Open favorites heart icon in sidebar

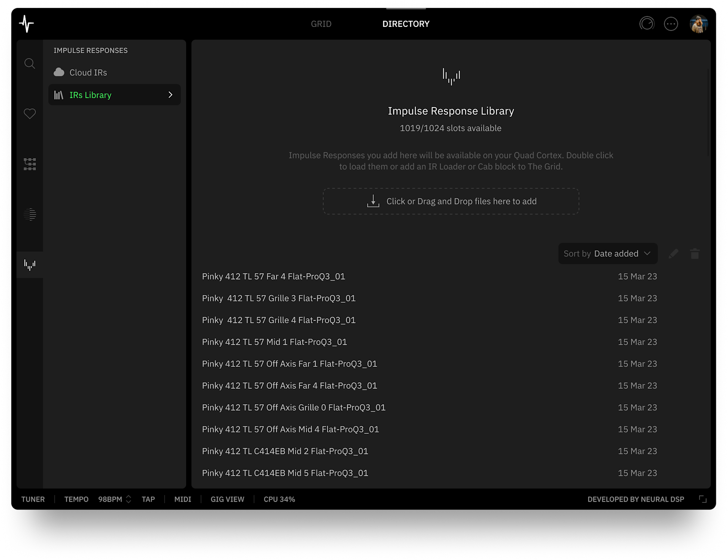(x=30, y=114)
